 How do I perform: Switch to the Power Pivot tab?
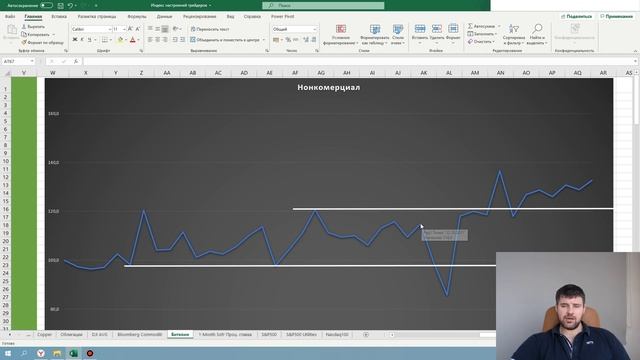(x=282, y=16)
